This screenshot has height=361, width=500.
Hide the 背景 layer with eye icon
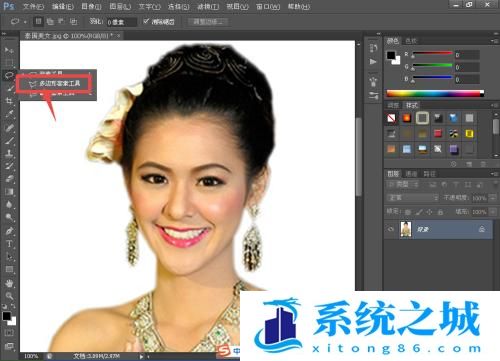pyautogui.click(x=391, y=229)
